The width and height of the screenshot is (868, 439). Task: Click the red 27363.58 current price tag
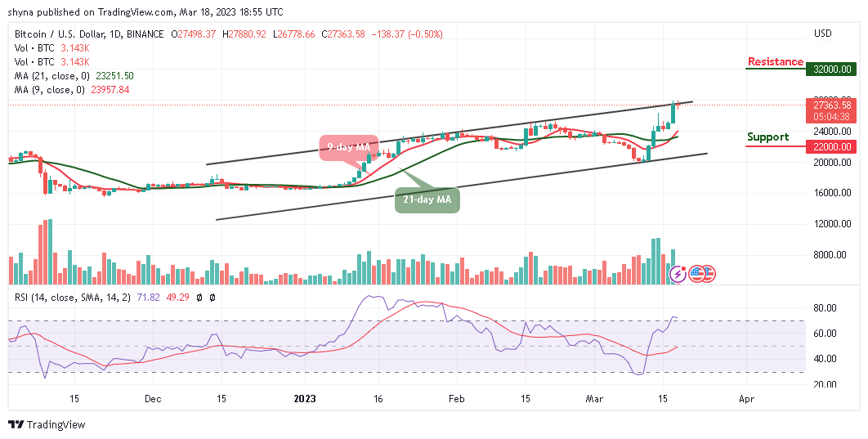click(832, 105)
